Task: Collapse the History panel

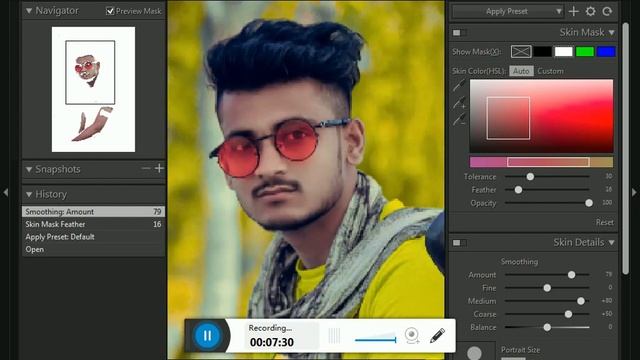Action: click(x=29, y=194)
